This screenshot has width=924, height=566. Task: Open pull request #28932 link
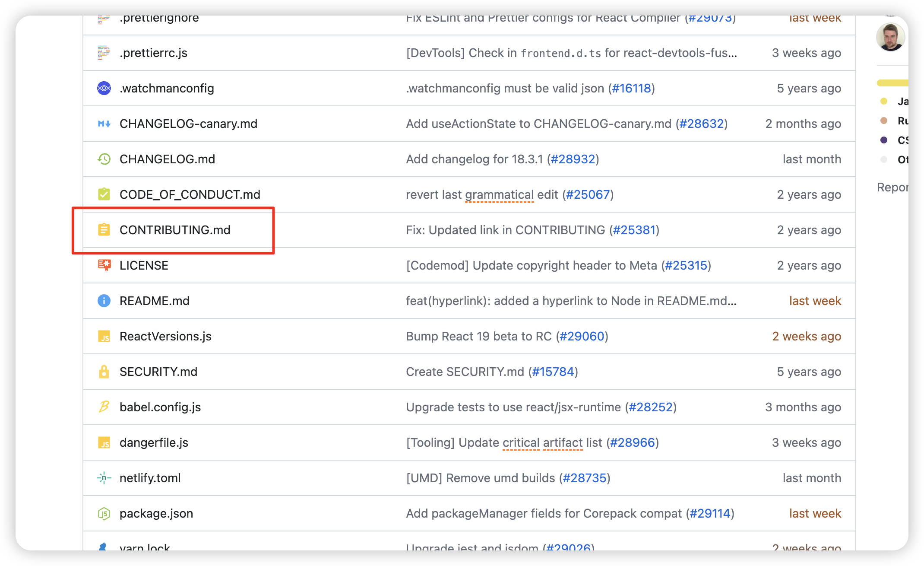(x=573, y=159)
